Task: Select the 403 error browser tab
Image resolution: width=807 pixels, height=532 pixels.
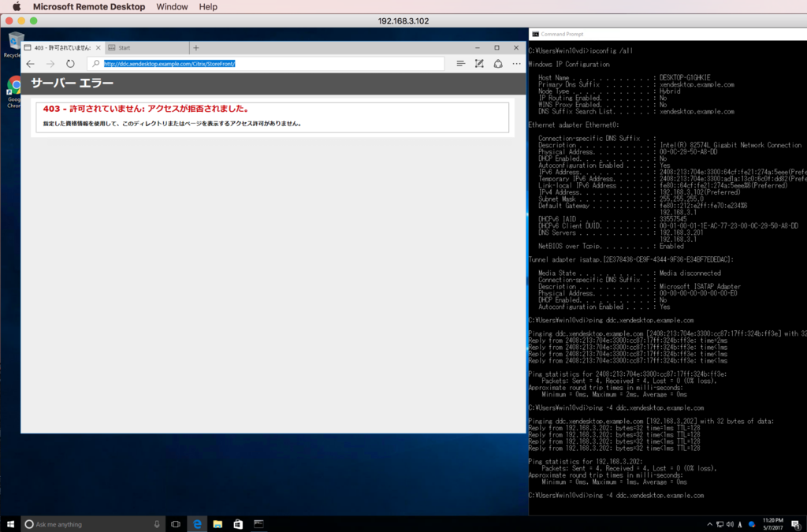Action: tap(62, 48)
